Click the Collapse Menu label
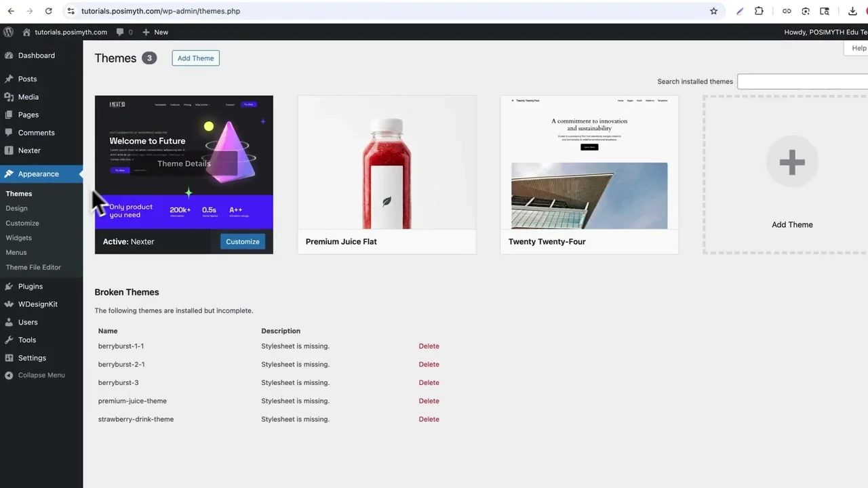Viewport: 868px width, 488px height. tap(41, 375)
